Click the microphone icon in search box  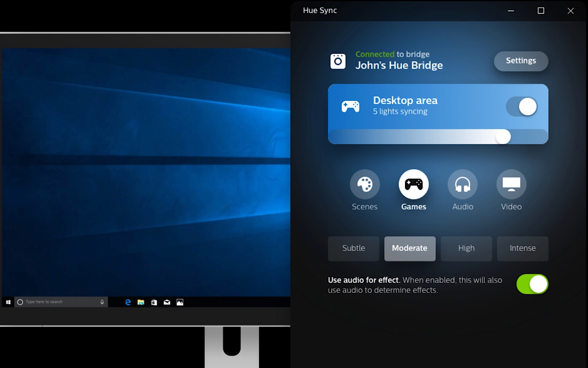click(102, 302)
